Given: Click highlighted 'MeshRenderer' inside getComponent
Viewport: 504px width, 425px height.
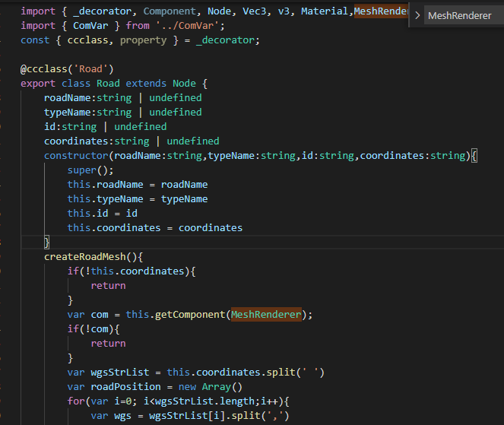Looking at the screenshot, I should pyautogui.click(x=266, y=315).
